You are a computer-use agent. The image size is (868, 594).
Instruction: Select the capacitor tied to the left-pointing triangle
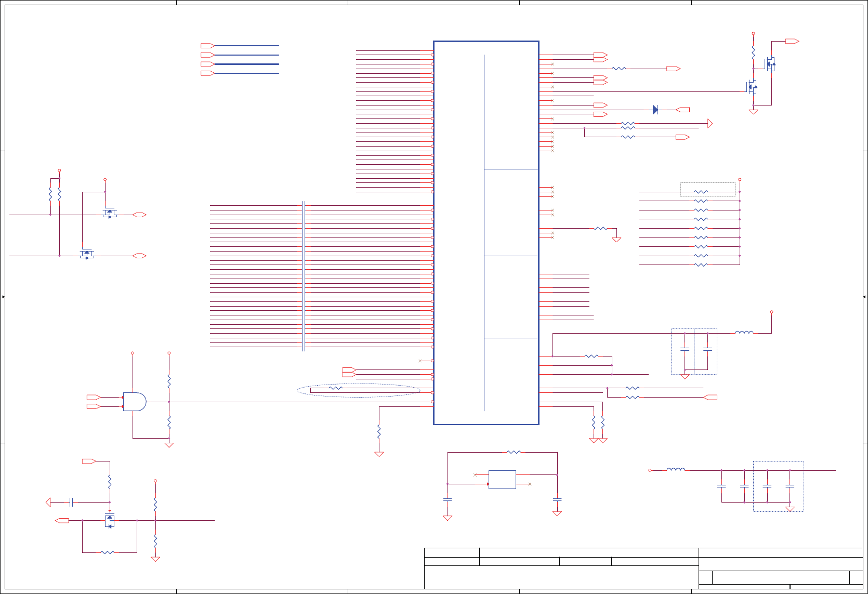[x=71, y=502]
